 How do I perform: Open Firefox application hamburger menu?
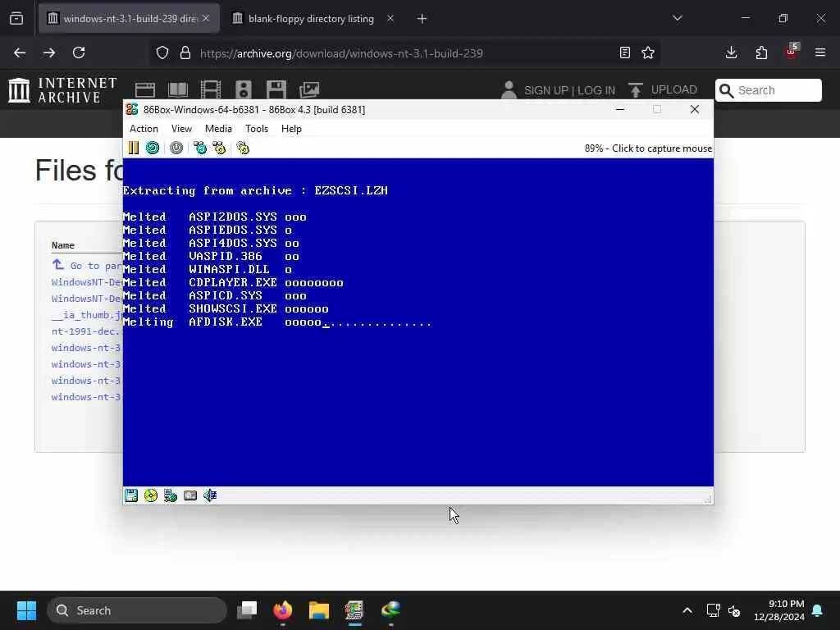pos(820,52)
